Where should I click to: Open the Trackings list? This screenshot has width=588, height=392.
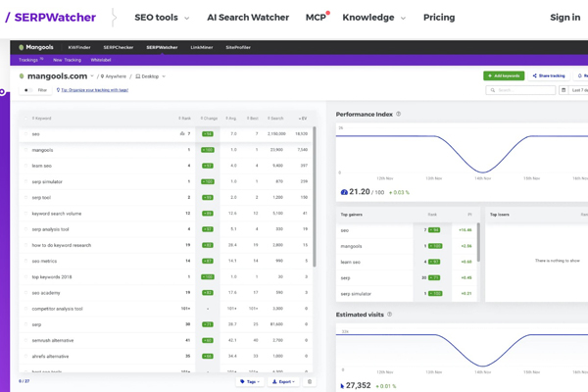point(30,60)
